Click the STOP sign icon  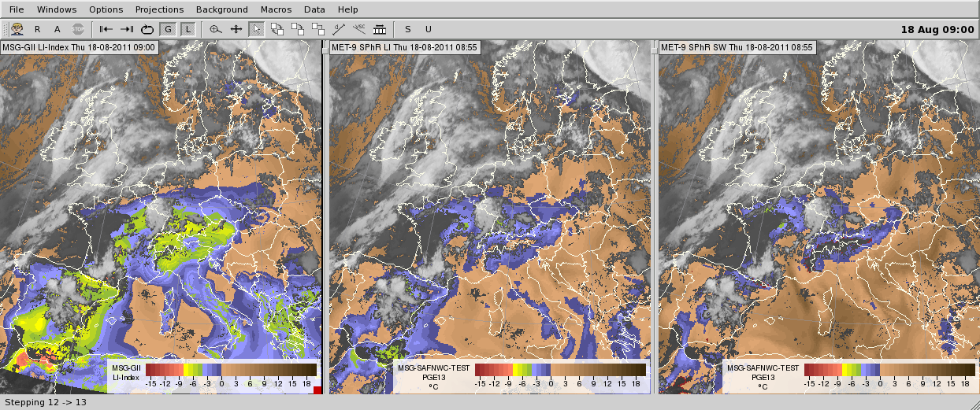click(x=78, y=29)
